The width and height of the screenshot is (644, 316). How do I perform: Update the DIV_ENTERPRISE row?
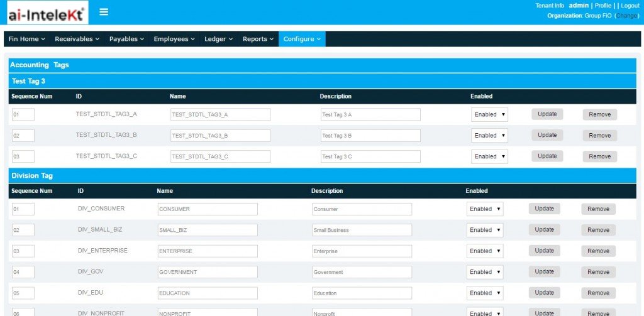point(544,250)
